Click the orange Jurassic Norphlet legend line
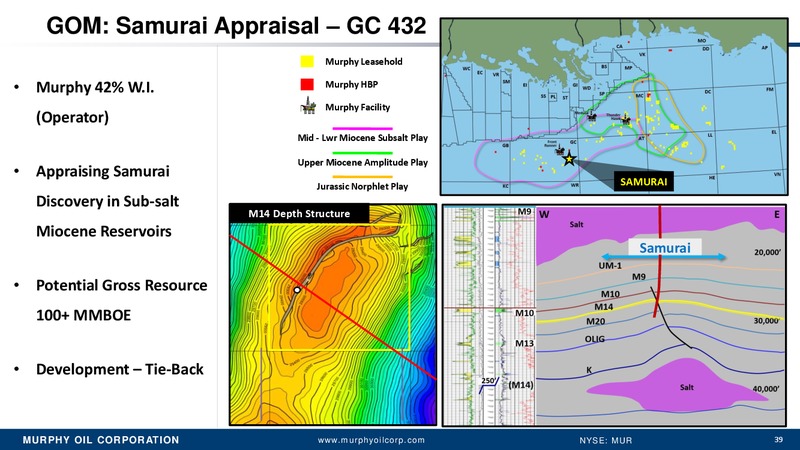Viewport: 800px width, 450px height. (362, 177)
